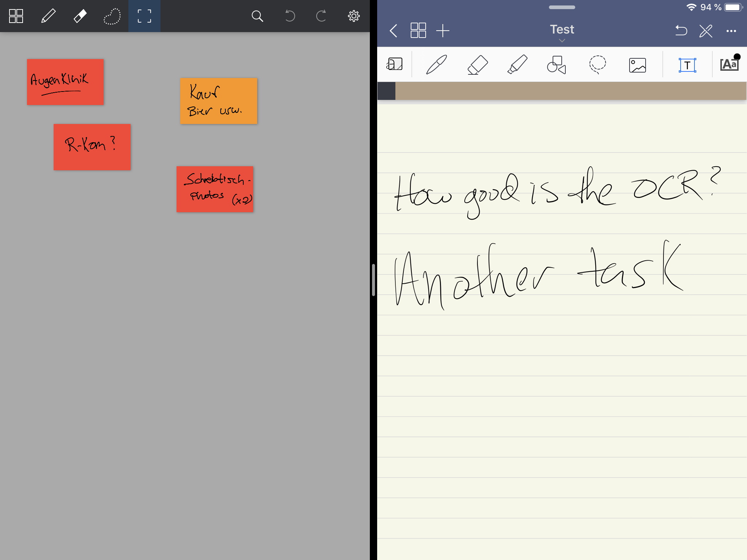Open the board grid overview in left app

click(16, 16)
